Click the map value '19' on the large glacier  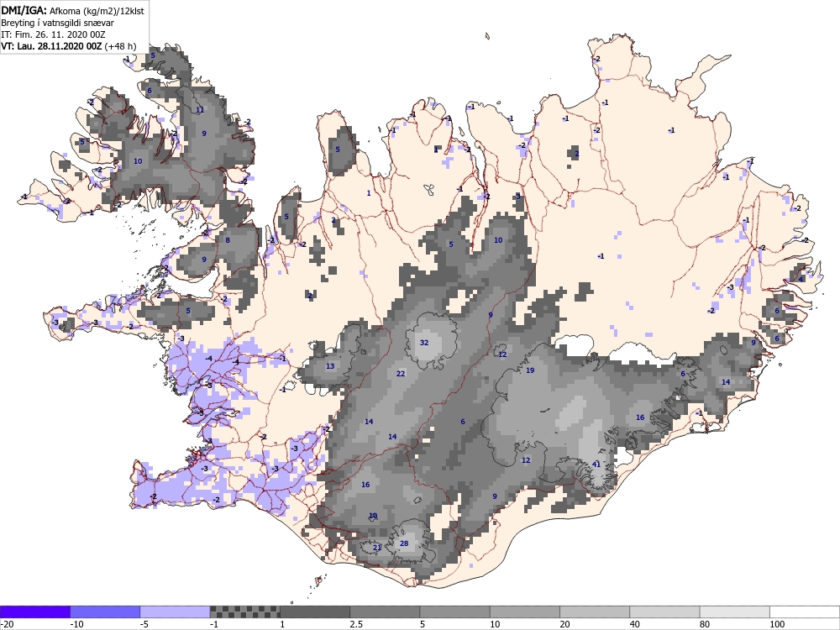530,370
